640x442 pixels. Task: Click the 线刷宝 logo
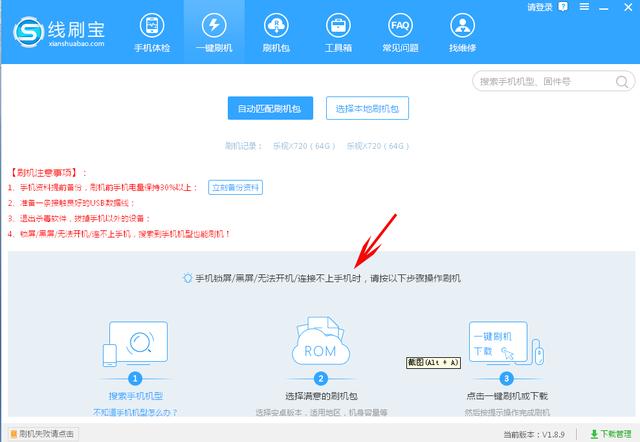58,32
